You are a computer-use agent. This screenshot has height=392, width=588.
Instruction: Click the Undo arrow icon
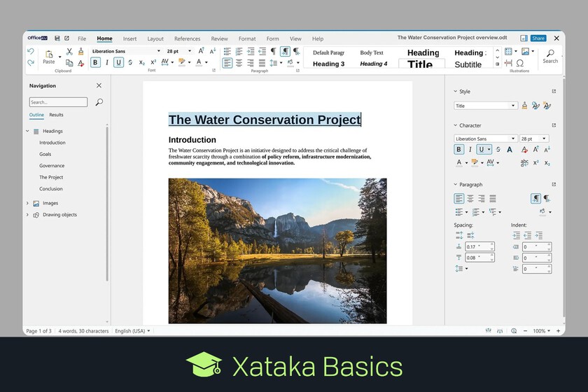click(x=31, y=51)
